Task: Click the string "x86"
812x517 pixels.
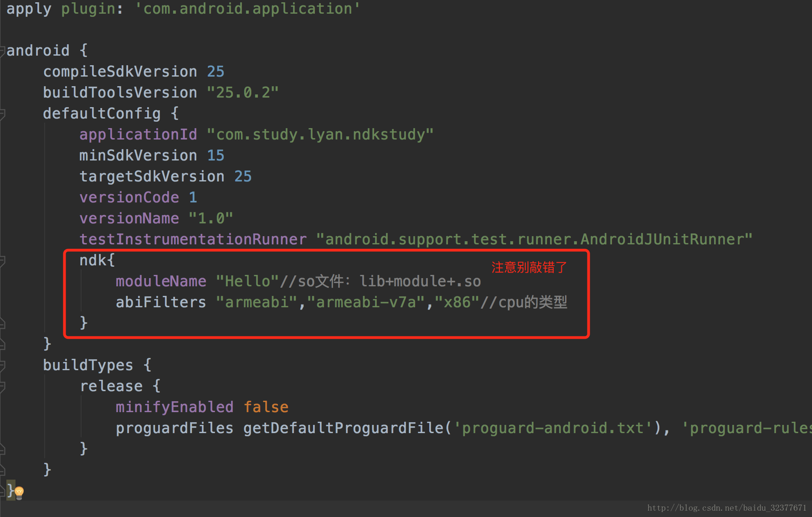Action: (x=457, y=302)
